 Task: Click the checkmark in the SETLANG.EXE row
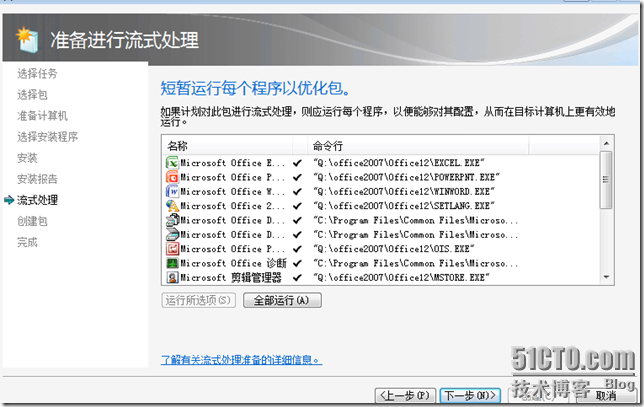click(x=297, y=206)
